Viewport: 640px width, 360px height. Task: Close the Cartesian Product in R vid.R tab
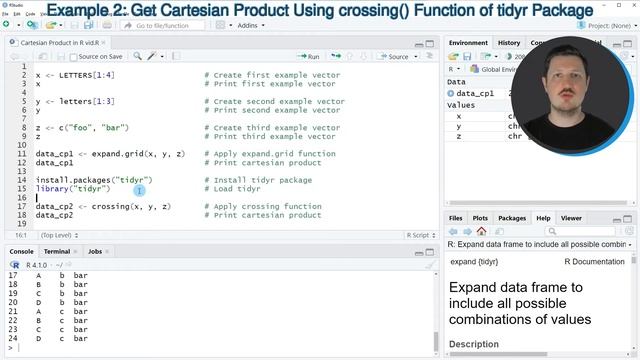tap(104, 42)
